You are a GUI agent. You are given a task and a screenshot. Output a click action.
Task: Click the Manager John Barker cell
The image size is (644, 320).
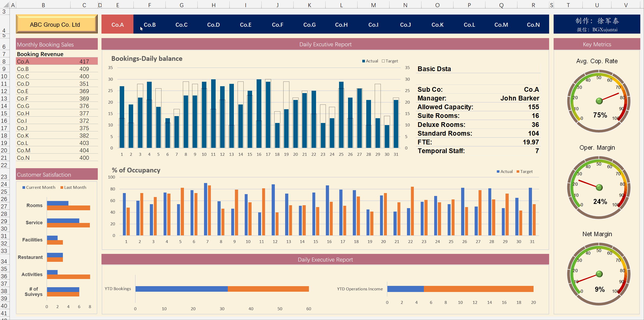[x=478, y=98]
